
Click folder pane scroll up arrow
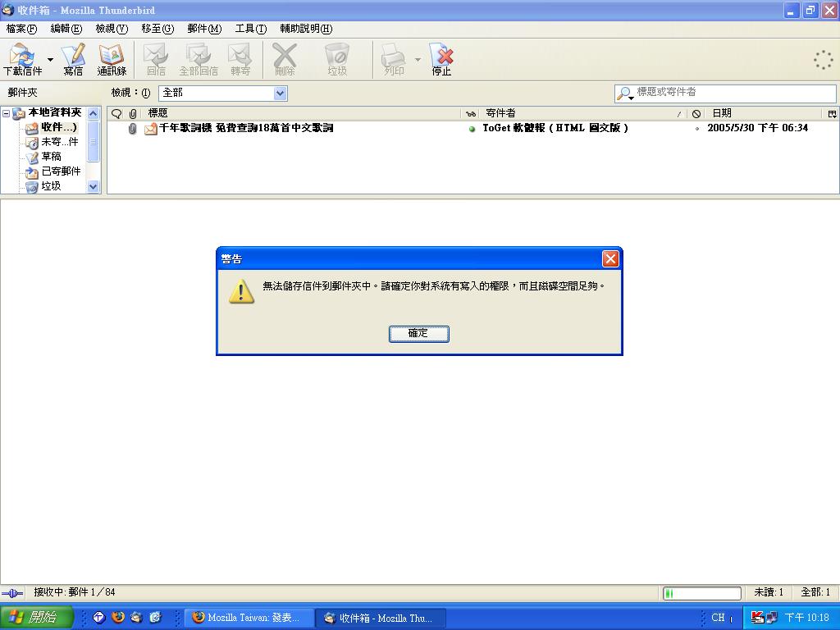[x=94, y=113]
